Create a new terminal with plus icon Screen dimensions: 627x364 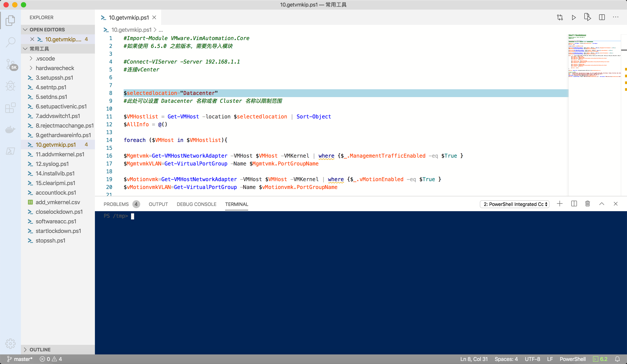point(560,204)
